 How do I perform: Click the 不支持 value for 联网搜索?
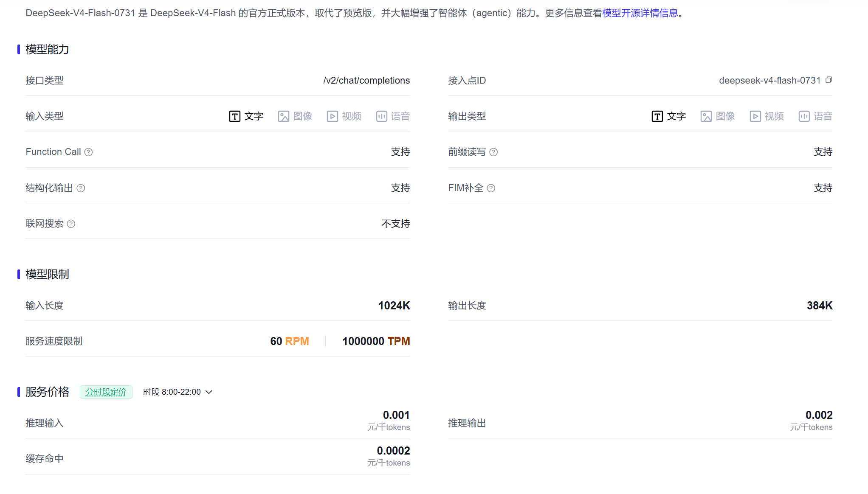tap(396, 224)
